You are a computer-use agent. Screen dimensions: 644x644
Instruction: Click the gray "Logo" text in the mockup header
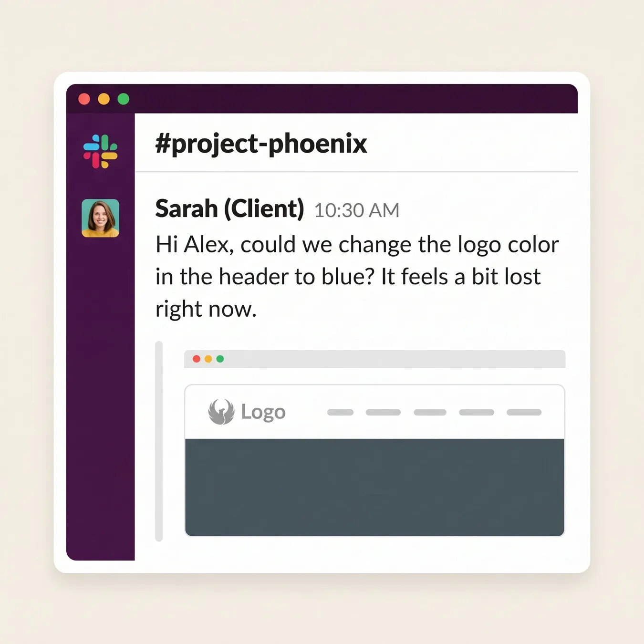click(263, 412)
